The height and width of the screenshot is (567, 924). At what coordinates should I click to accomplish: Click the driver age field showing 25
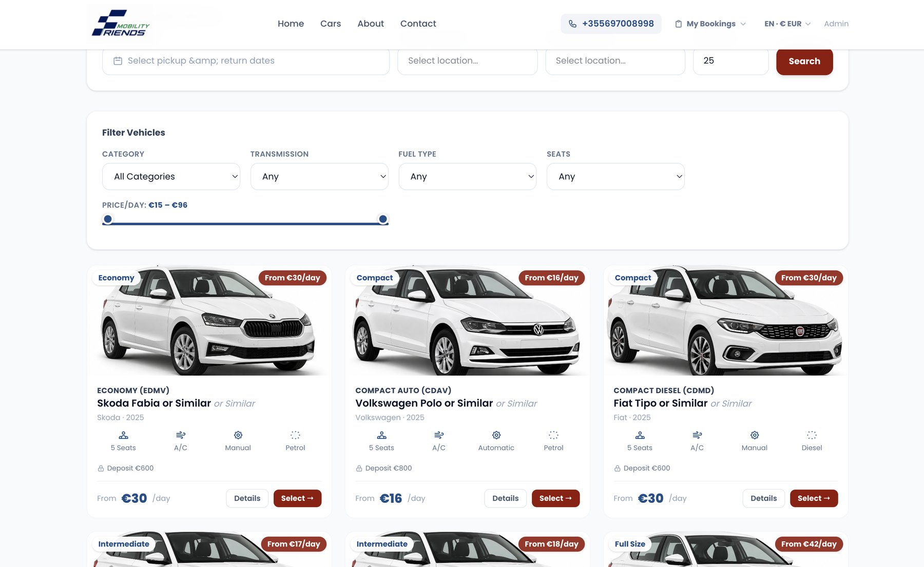[730, 61]
